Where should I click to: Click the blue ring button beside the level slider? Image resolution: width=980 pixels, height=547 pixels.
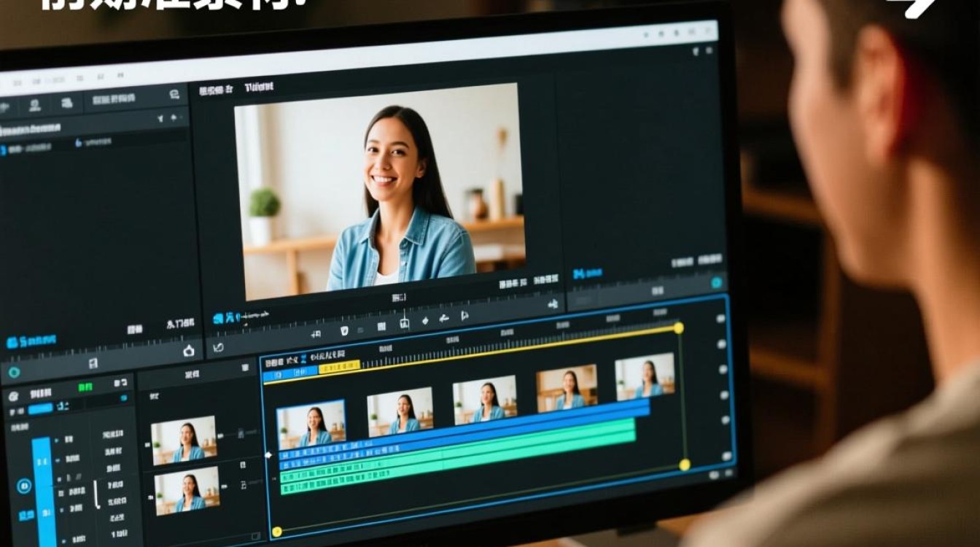(23, 485)
